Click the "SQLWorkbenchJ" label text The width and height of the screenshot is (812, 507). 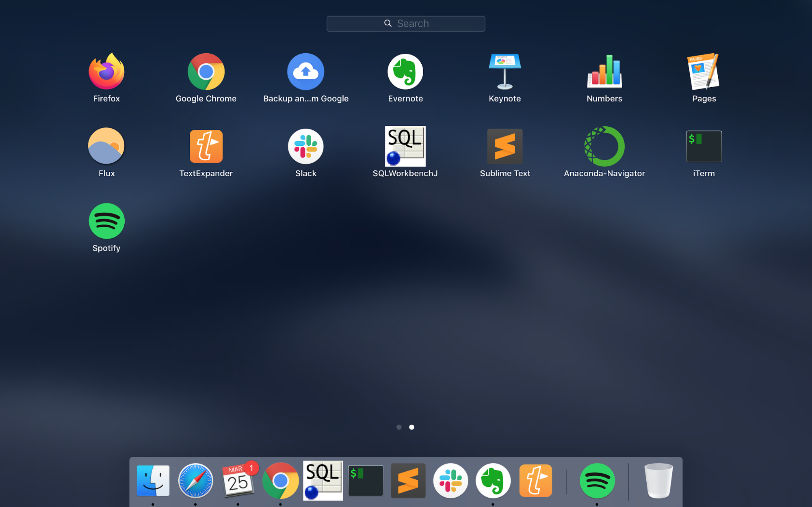(405, 173)
